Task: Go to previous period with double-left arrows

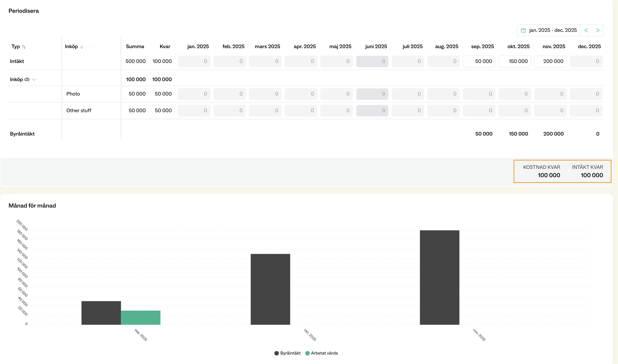Action: (586, 30)
